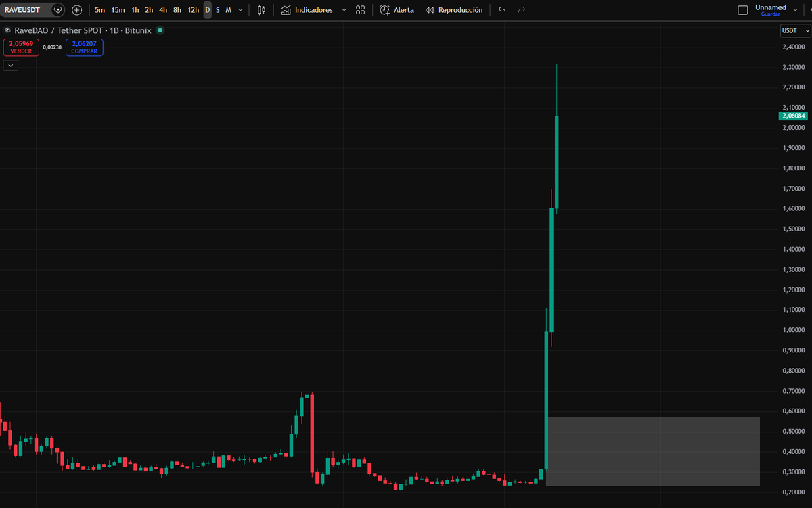The image size is (812, 508).
Task: Click the 0,00238 spread value
Action: [52, 47]
